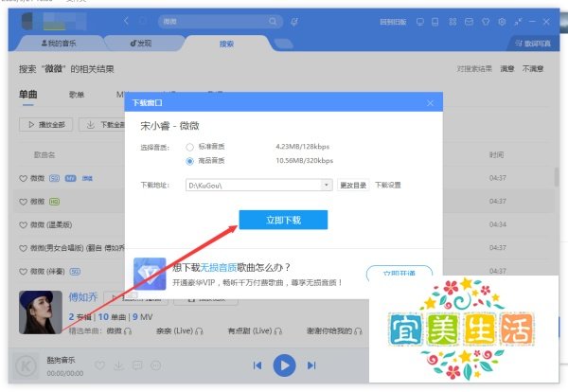
Task: Favorite 微微 (伴奏) heart icon
Action: click(x=23, y=272)
